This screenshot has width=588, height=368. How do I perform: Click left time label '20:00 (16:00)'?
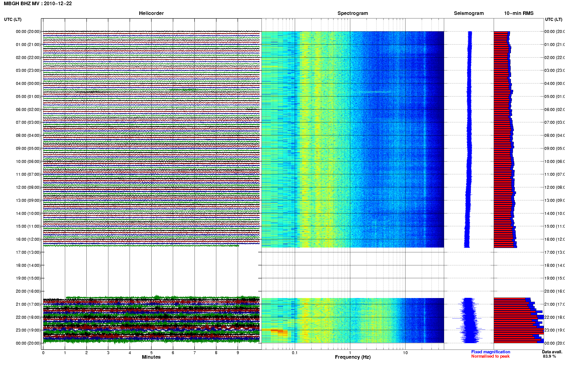click(28, 291)
